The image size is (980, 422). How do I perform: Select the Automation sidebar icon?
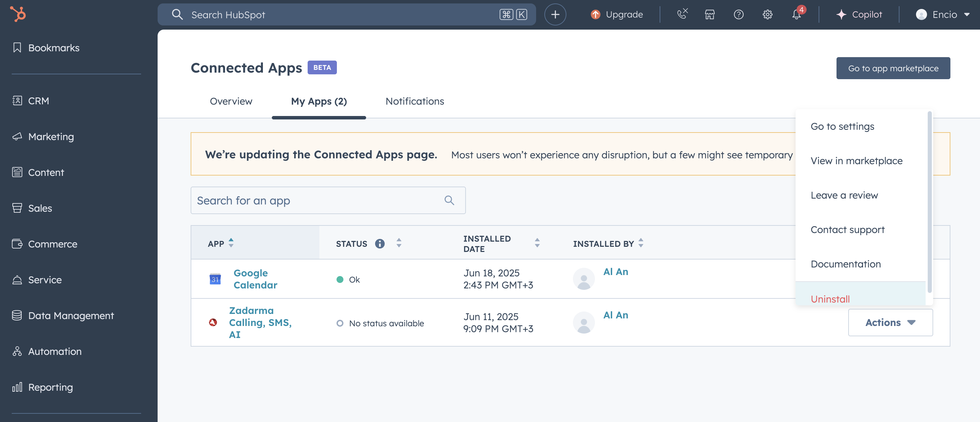tap(17, 351)
